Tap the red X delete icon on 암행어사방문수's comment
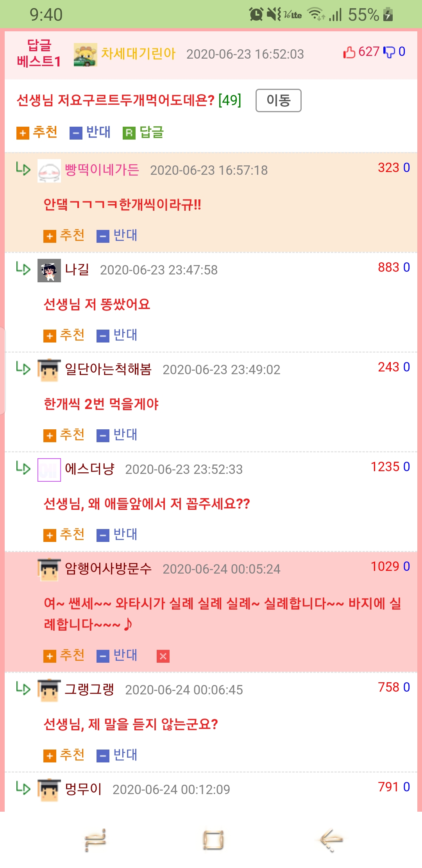 tap(163, 656)
